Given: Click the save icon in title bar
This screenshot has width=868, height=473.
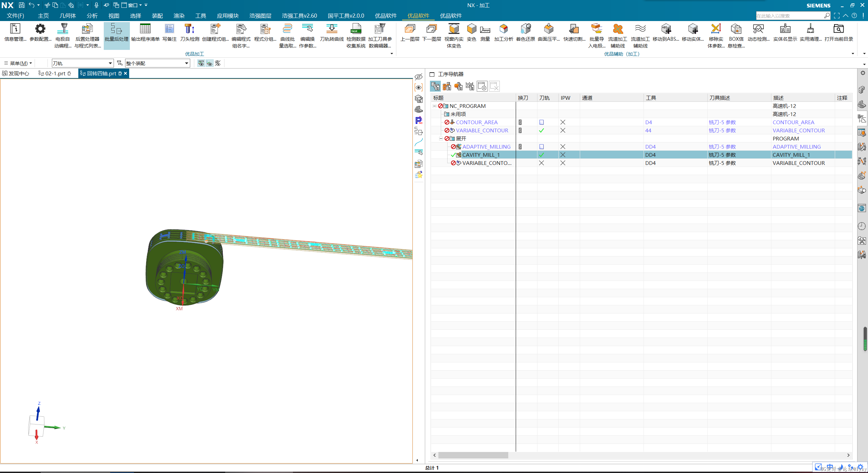Looking at the screenshot, I should pos(21,5).
